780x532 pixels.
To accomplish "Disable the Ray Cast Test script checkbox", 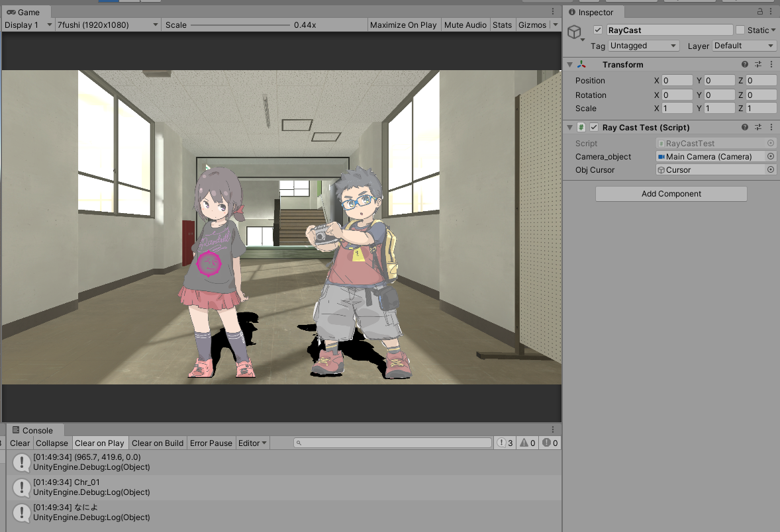I will 594,127.
